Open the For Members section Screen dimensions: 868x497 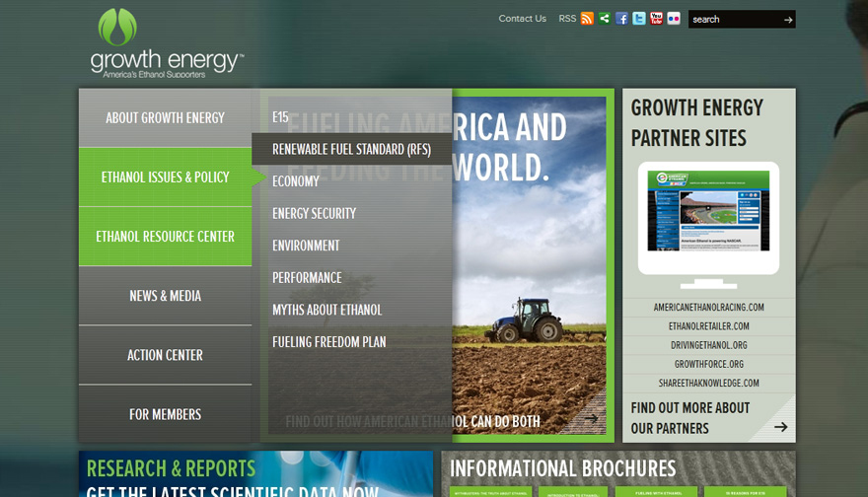pyautogui.click(x=165, y=414)
